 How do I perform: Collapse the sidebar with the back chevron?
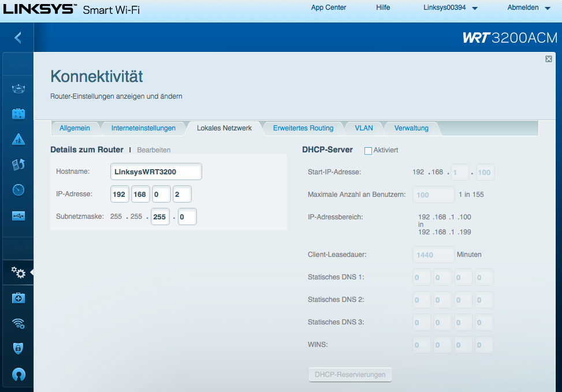18,38
